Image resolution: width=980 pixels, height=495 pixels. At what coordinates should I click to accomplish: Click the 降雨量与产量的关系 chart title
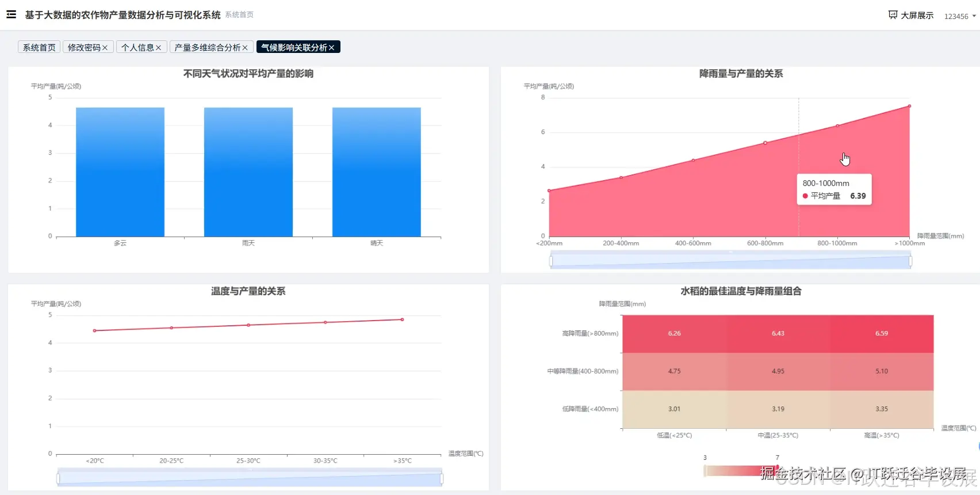point(741,74)
